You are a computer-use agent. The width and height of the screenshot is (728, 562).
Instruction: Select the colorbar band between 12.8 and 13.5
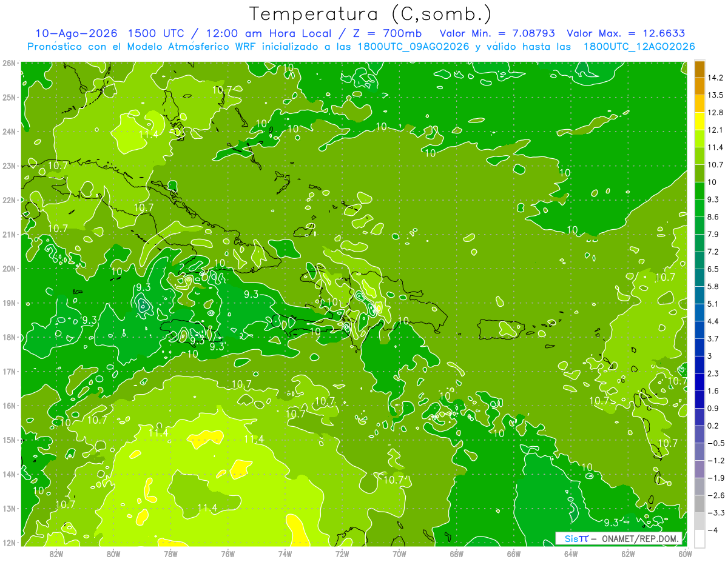[x=699, y=104]
